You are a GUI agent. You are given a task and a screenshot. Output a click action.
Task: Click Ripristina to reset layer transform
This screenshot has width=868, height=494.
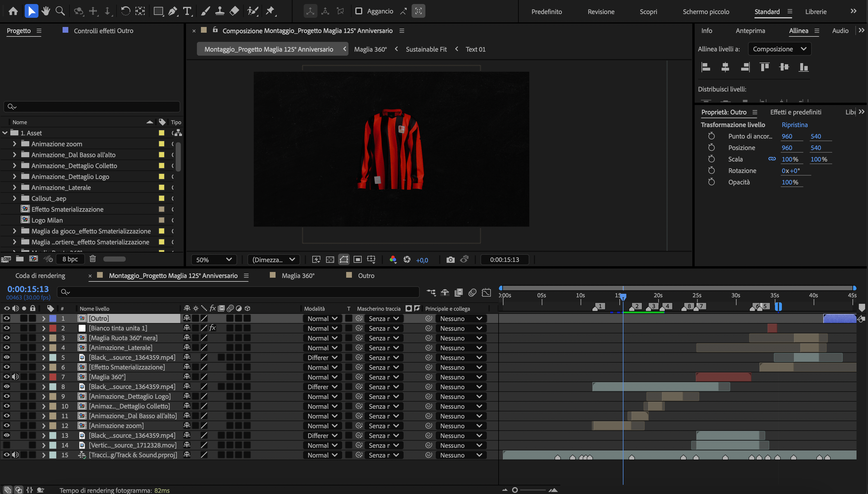(x=794, y=125)
